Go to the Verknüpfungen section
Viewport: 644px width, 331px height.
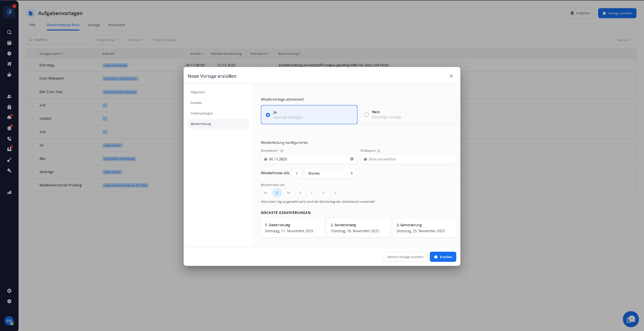[202, 114]
